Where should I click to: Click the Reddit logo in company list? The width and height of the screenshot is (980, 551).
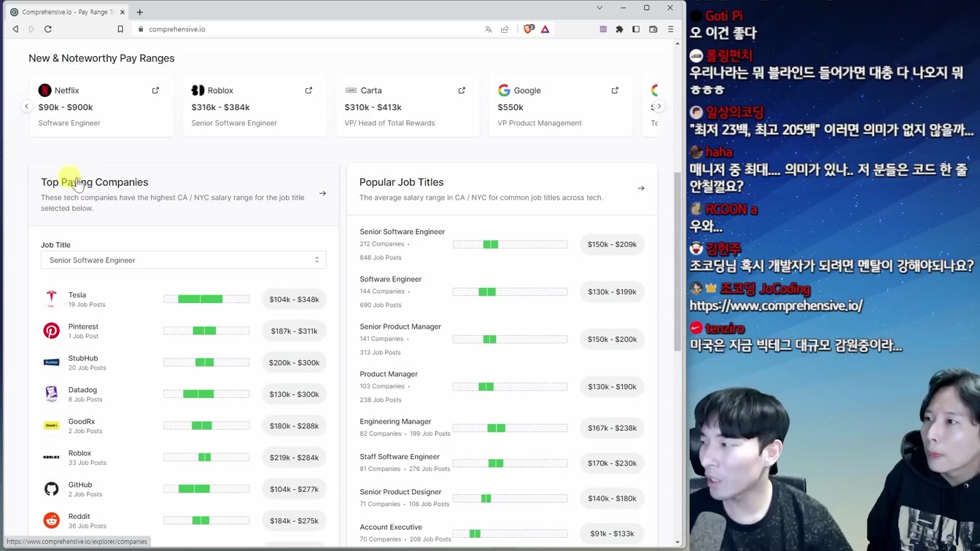[51, 520]
